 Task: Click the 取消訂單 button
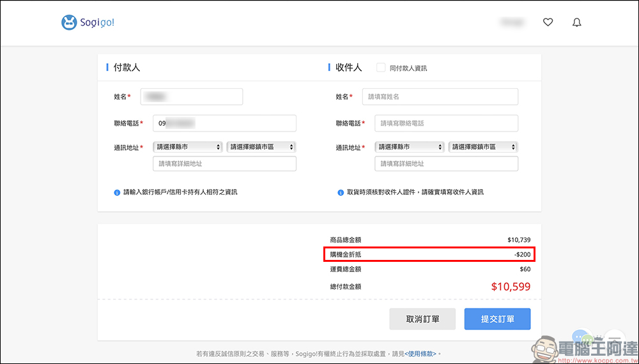pos(422,319)
